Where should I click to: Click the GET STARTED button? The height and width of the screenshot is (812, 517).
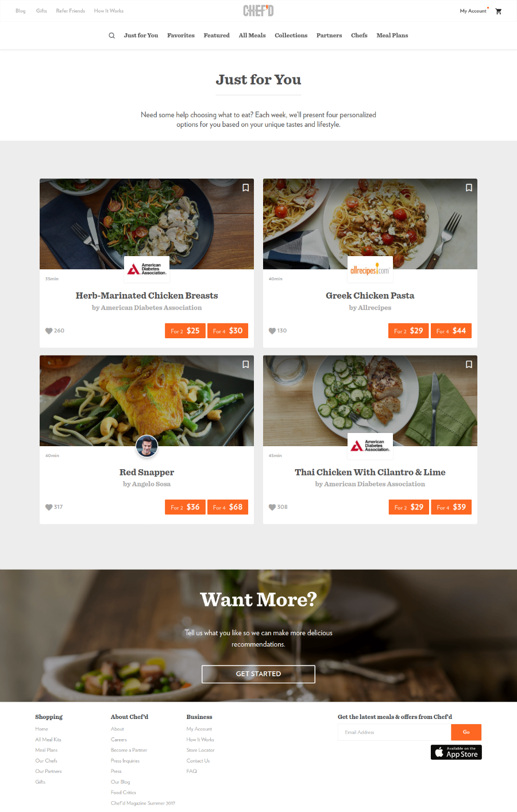(x=258, y=674)
